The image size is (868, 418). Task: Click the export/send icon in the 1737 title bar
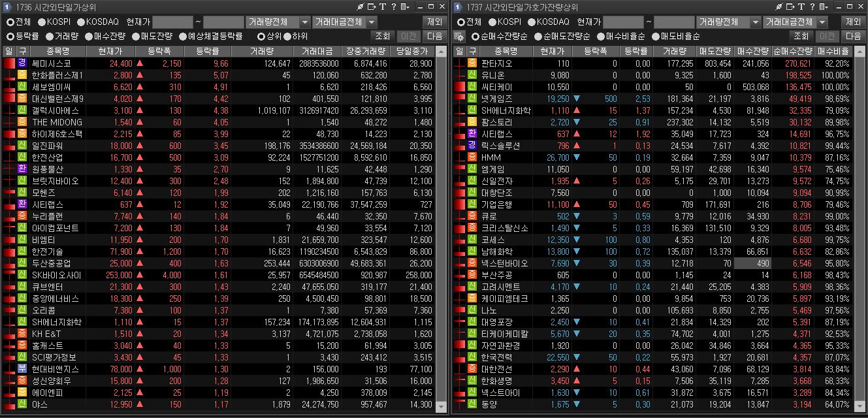791,7
